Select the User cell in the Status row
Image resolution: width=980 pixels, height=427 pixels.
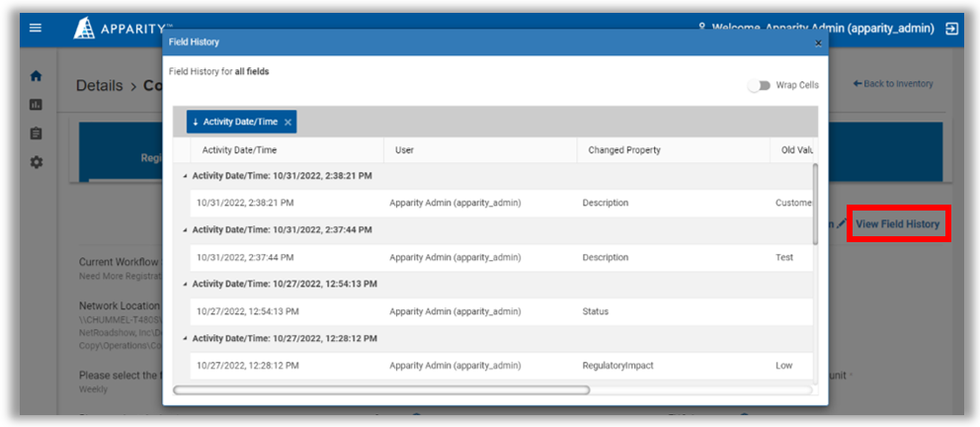480,311
